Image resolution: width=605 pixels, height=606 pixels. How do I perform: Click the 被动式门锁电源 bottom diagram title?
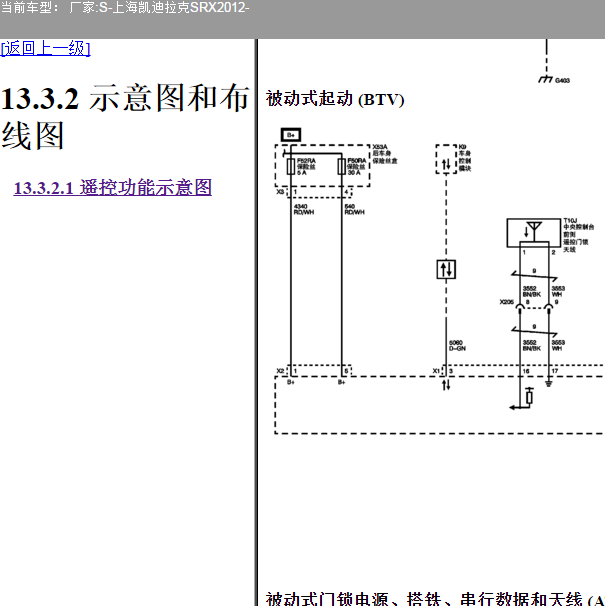tap(435, 598)
